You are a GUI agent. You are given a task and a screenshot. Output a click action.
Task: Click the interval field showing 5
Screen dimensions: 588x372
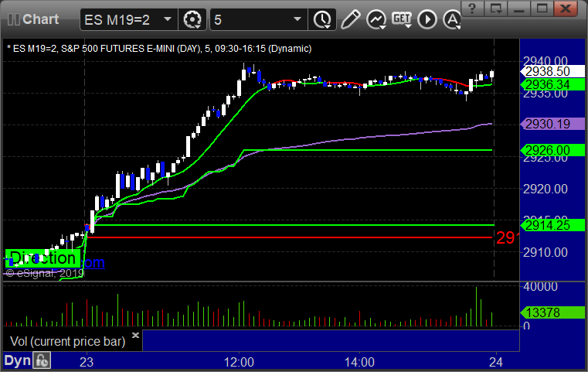(x=259, y=19)
